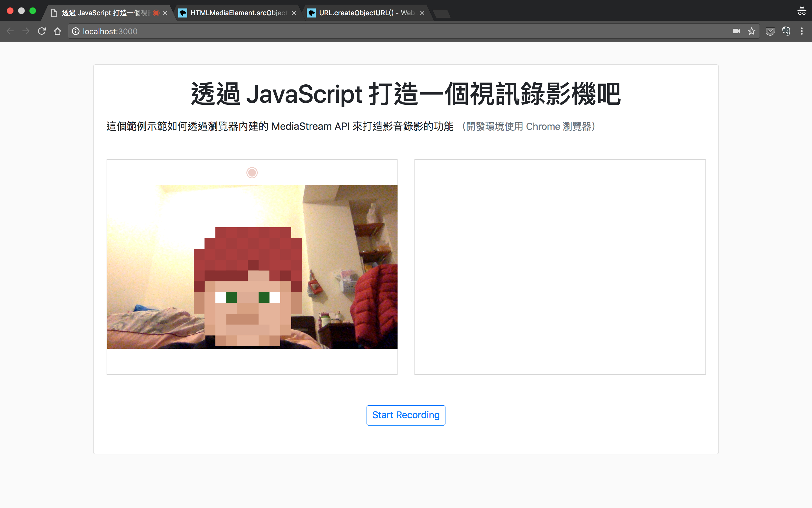Open a new tab with the new-tab button
Viewport: 812px width, 508px height.
click(x=442, y=14)
